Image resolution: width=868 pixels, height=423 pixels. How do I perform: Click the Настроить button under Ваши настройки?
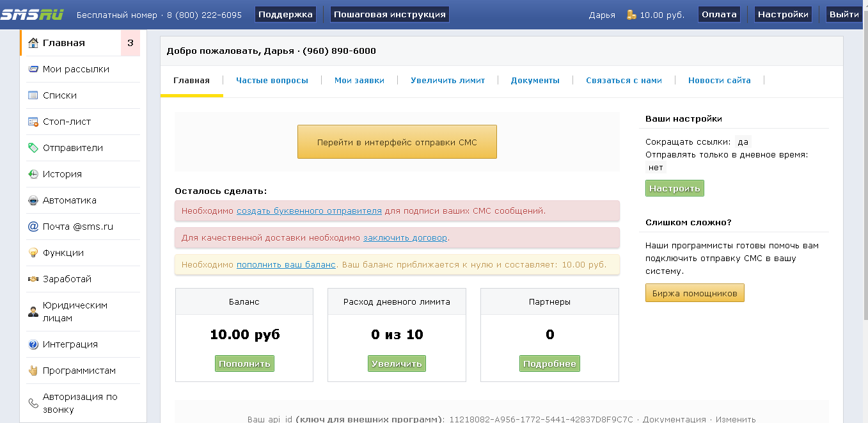coord(674,188)
